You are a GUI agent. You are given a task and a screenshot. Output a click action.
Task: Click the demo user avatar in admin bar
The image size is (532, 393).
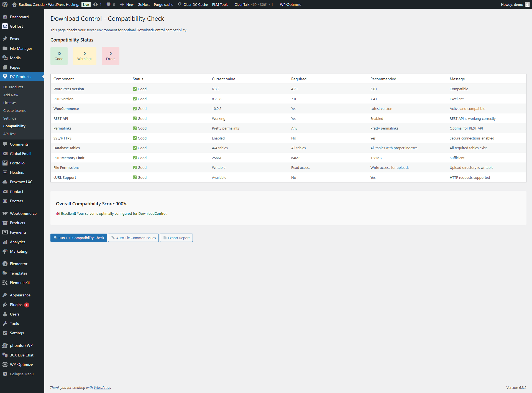click(527, 4)
